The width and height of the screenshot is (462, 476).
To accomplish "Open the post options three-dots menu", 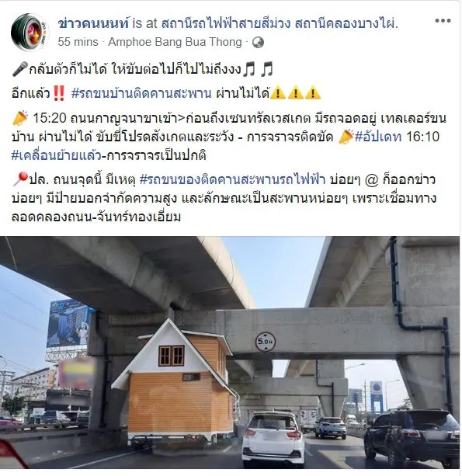I will point(443,21).
